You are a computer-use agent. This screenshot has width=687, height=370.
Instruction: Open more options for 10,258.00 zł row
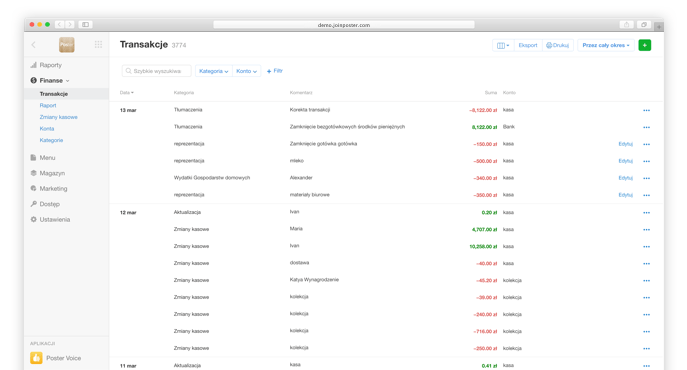coord(646,247)
